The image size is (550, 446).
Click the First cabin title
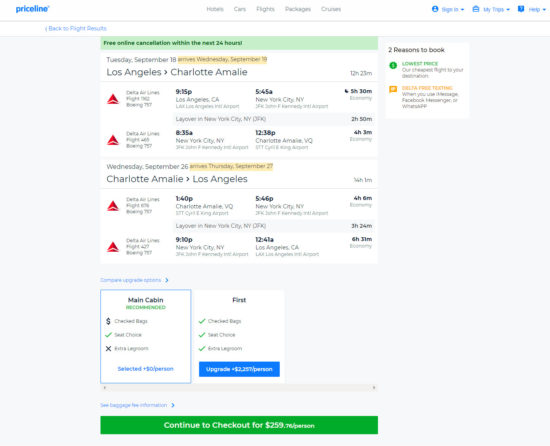click(x=239, y=300)
